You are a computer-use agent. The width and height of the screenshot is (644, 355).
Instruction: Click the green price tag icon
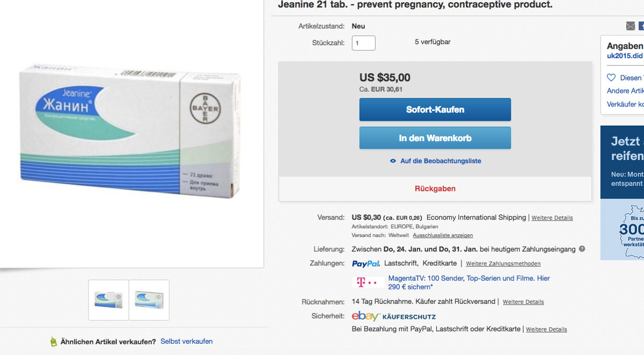(x=53, y=342)
